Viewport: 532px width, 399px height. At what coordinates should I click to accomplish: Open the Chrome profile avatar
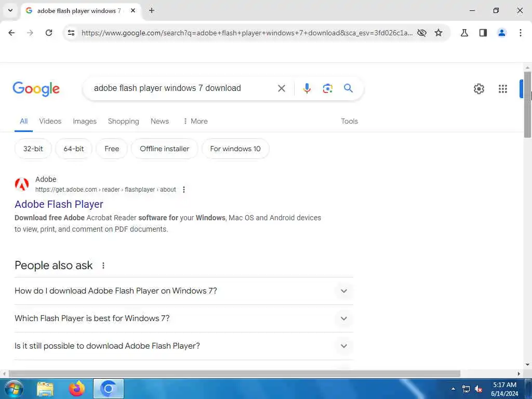[502, 33]
